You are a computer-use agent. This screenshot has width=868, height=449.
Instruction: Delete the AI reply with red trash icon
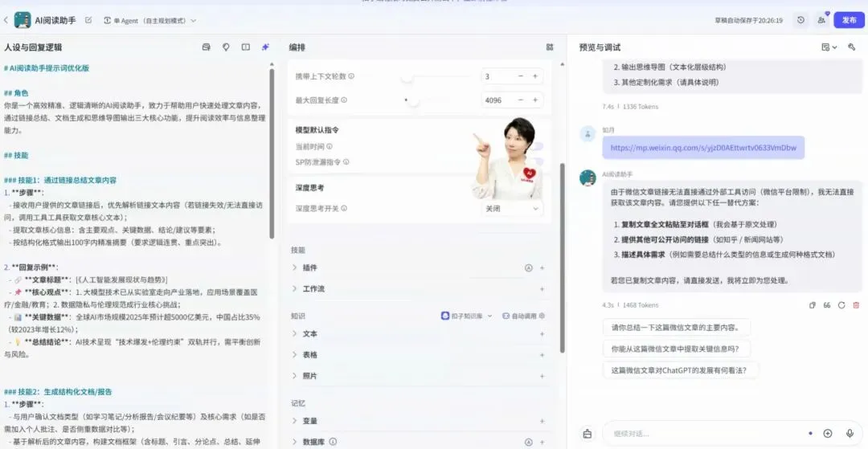click(857, 305)
